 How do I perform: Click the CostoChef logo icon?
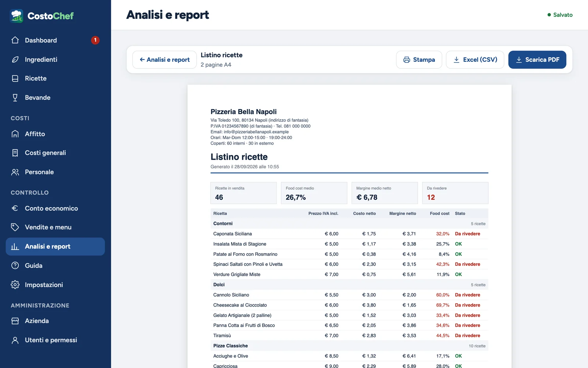click(17, 16)
